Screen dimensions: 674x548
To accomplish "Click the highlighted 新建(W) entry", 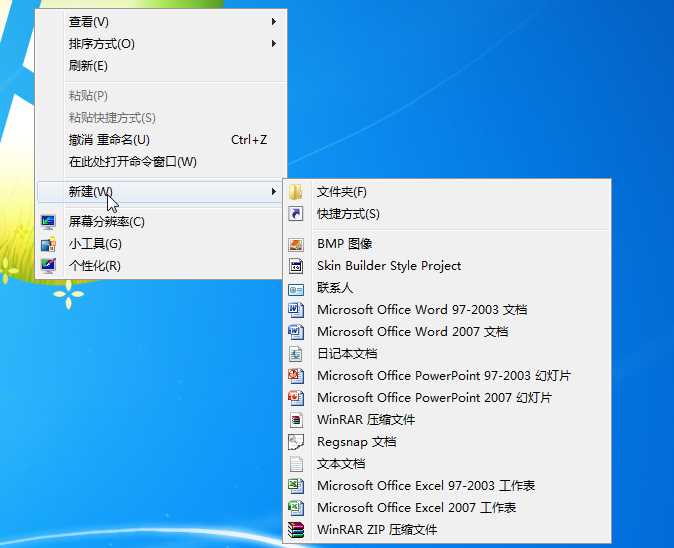I will point(159,192).
